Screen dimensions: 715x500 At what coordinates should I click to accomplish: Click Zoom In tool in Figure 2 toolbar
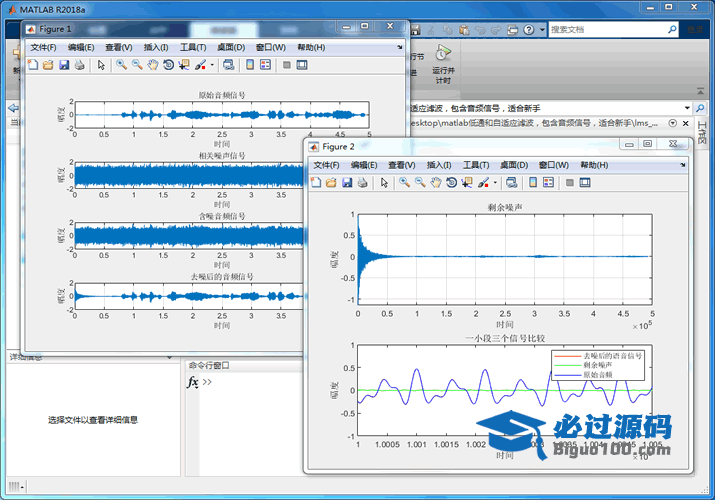tap(404, 183)
